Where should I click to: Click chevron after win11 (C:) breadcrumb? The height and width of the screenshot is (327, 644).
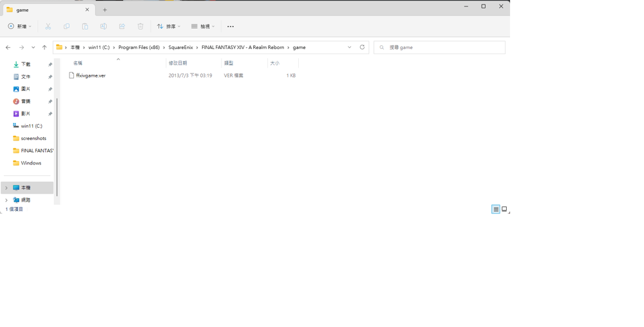pyautogui.click(x=114, y=47)
